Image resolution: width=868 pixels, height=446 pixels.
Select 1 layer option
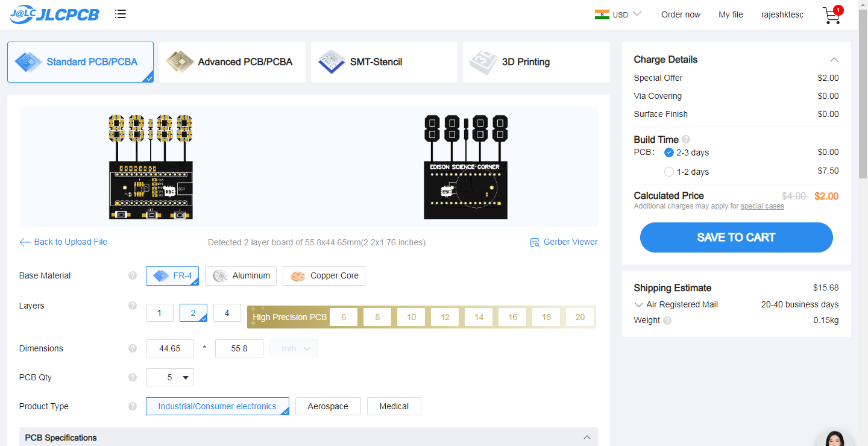[160, 313]
